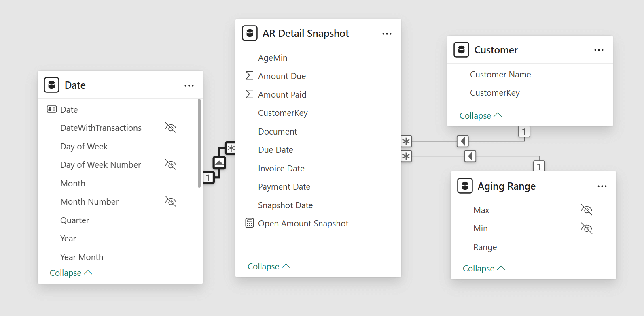Click the filter direction arrow on Customer relationship
The width and height of the screenshot is (644, 316).
[x=463, y=141]
